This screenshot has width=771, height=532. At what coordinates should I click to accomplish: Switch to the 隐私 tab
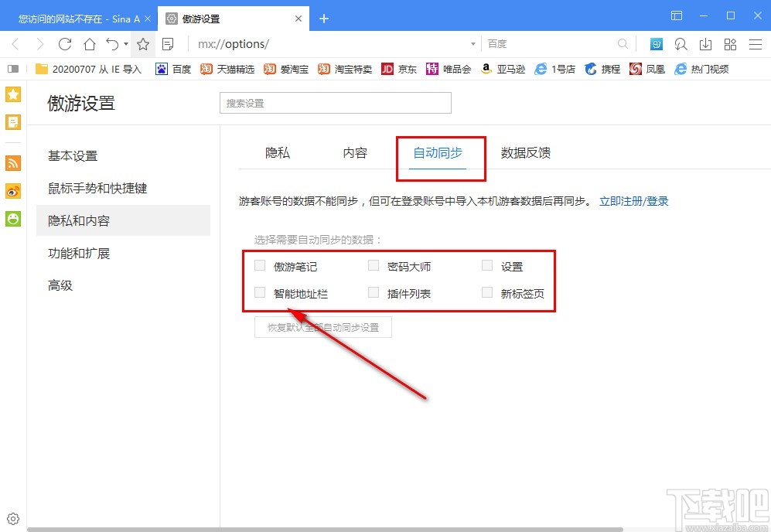pyautogui.click(x=278, y=153)
